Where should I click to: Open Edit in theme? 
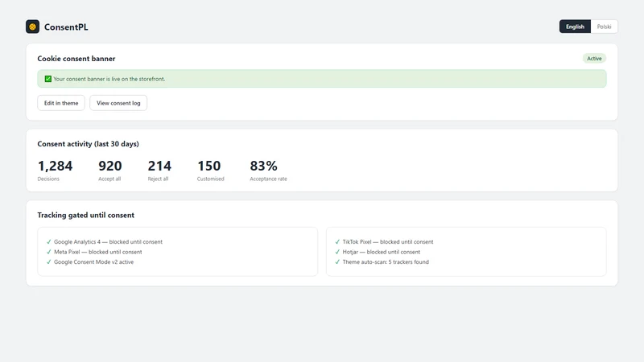[x=61, y=103]
